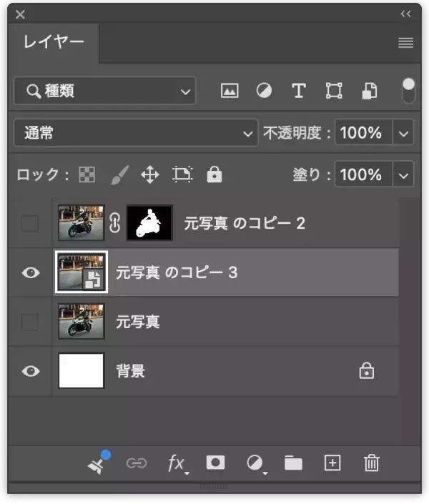Click the brush icon with blue dot
Image resolution: width=429 pixels, height=504 pixels.
click(x=99, y=463)
